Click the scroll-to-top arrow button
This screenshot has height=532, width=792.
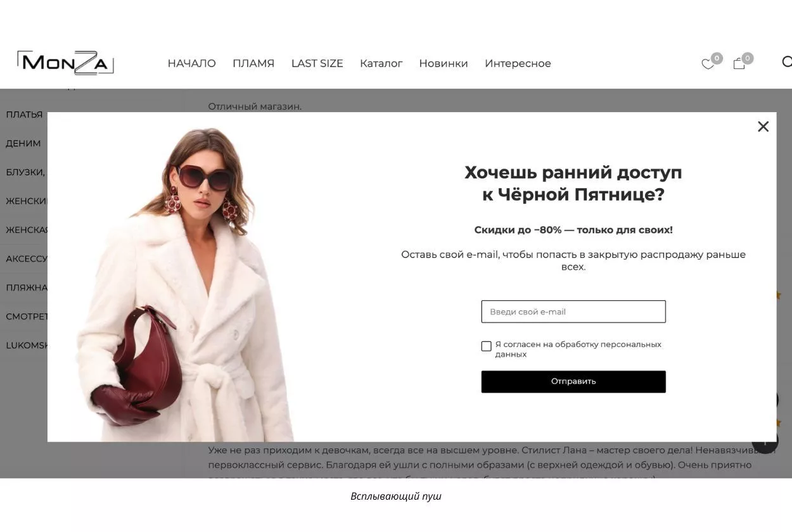tap(765, 441)
